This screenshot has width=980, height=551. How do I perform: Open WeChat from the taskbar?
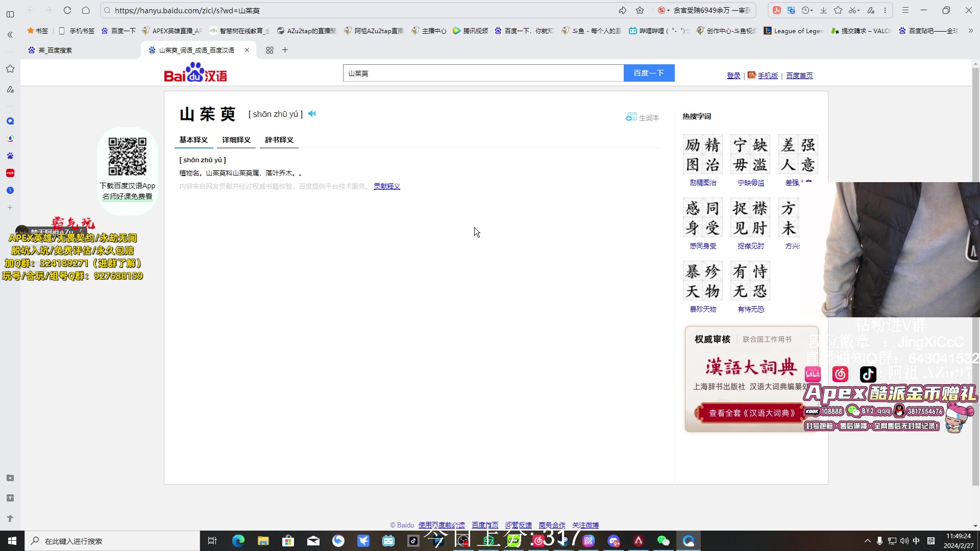663,541
